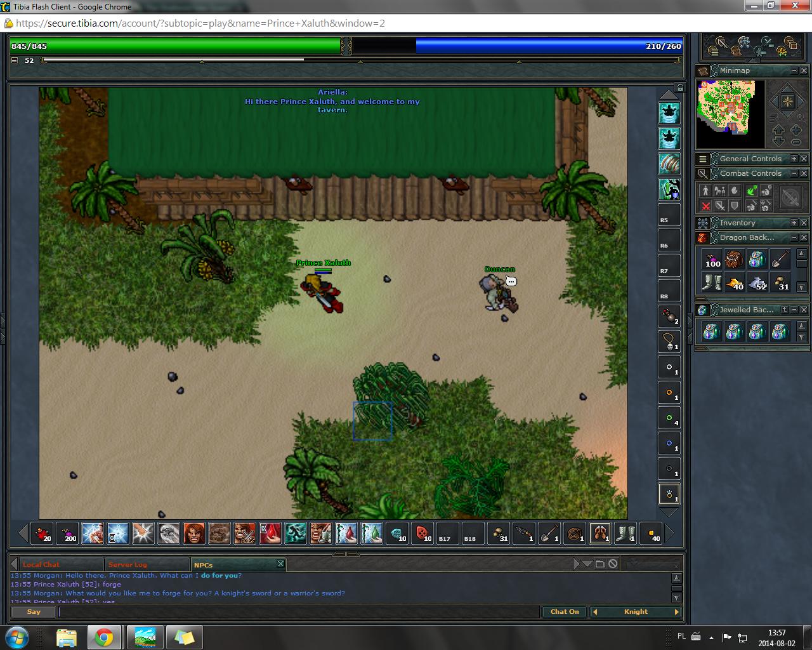Click the shovel in Dragon Backpack
This screenshot has height=650, width=812.
coord(780,260)
